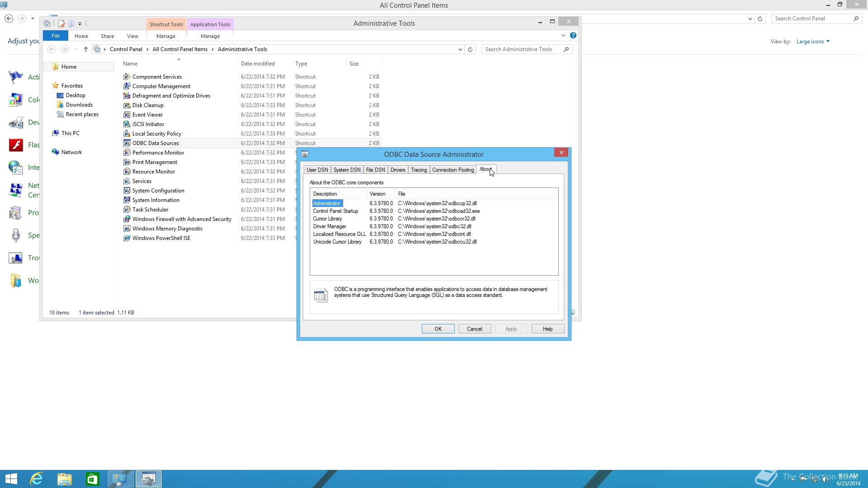Sort by Date modified column

265,64
